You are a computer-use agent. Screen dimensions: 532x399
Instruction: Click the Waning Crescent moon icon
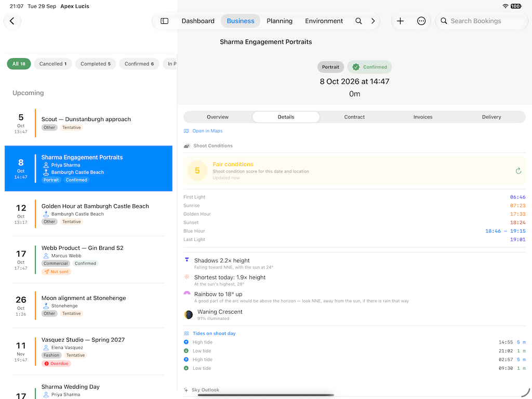188,315
